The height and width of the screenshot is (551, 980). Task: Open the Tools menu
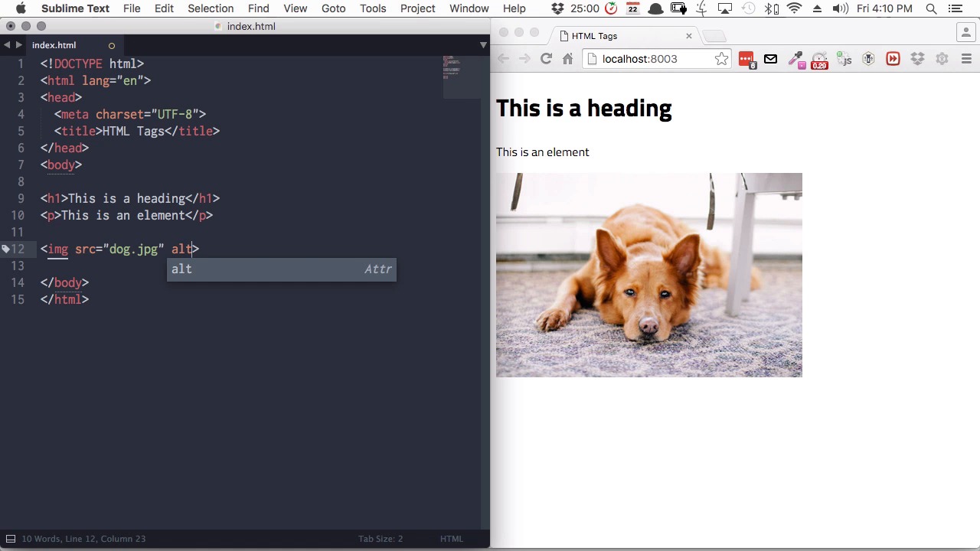pyautogui.click(x=373, y=8)
